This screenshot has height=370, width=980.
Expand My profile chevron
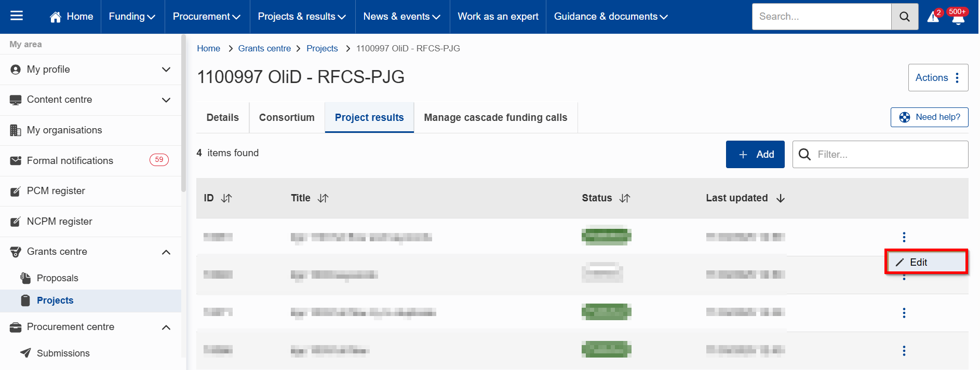tap(166, 70)
